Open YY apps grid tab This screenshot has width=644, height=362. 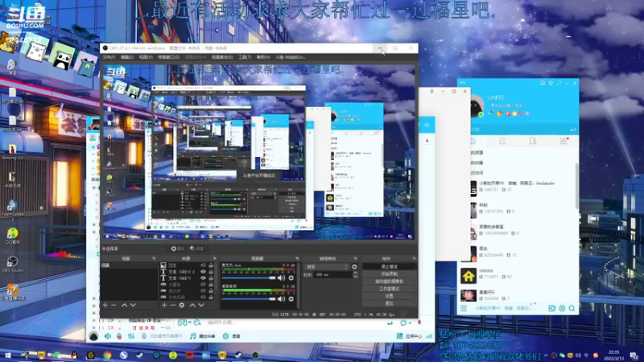(563, 142)
